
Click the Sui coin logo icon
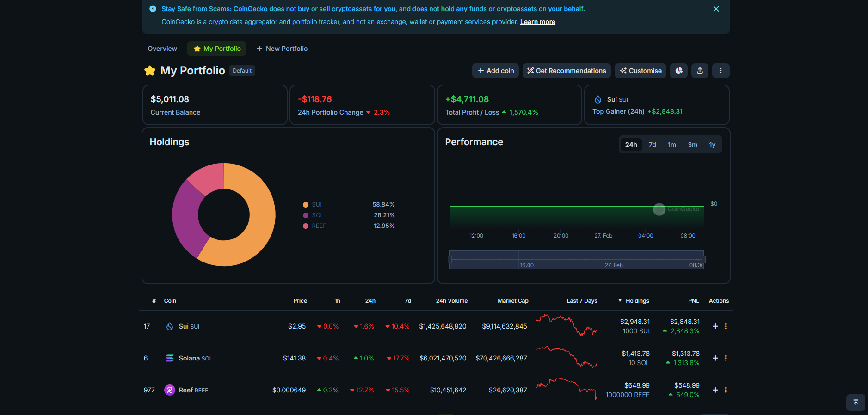tap(170, 326)
